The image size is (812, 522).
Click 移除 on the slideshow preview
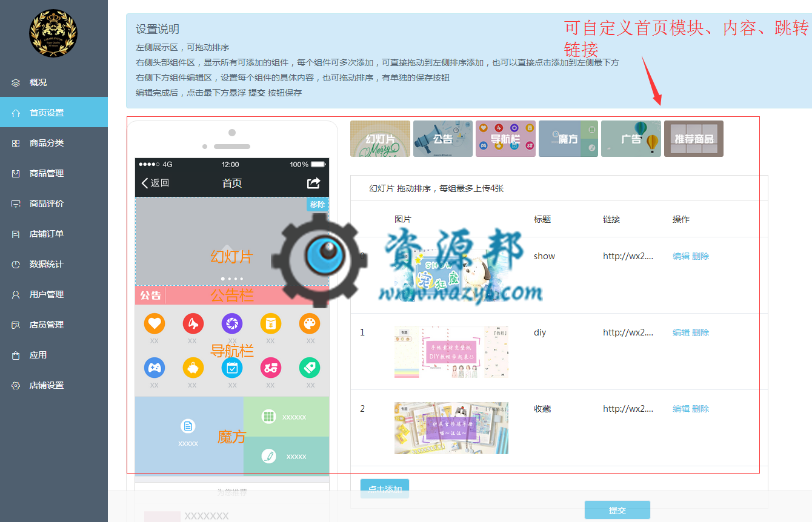coord(318,204)
